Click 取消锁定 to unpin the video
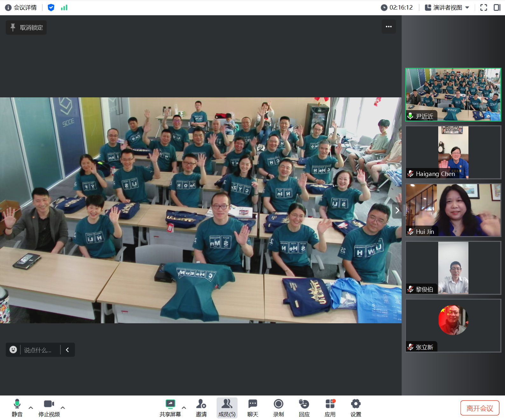 pos(26,28)
